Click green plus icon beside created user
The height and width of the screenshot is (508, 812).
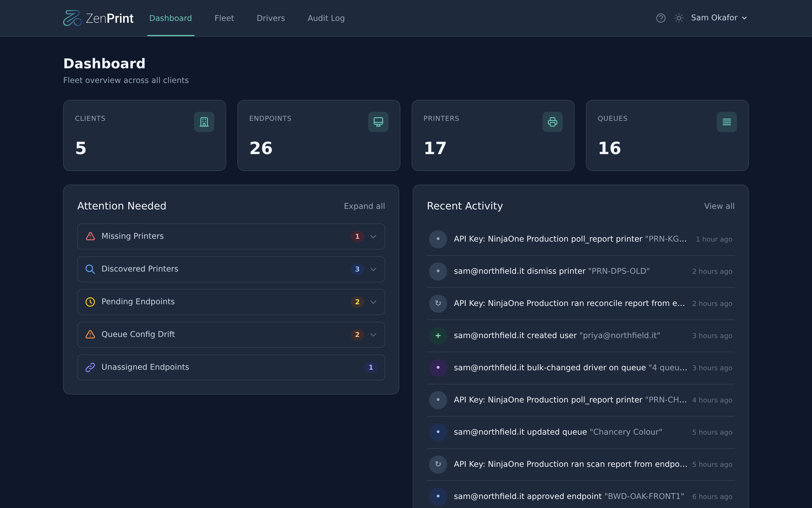(x=438, y=336)
